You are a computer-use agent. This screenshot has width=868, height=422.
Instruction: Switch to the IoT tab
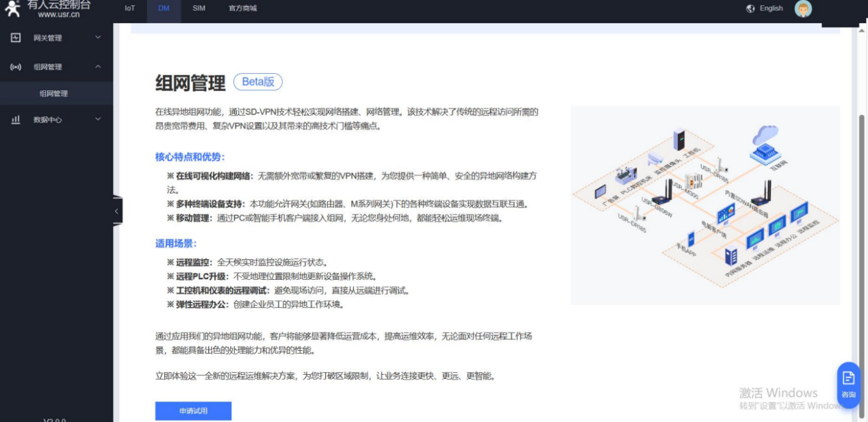130,9
